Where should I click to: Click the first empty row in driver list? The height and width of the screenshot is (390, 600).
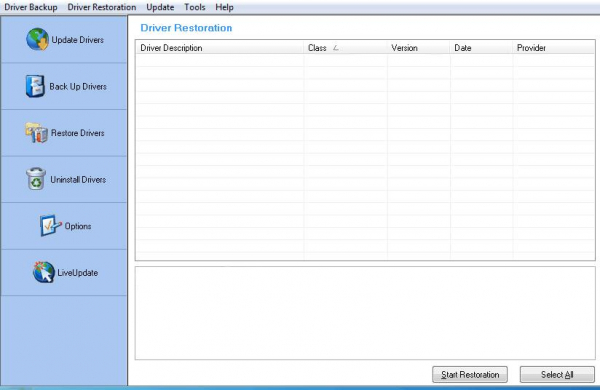coord(365,60)
